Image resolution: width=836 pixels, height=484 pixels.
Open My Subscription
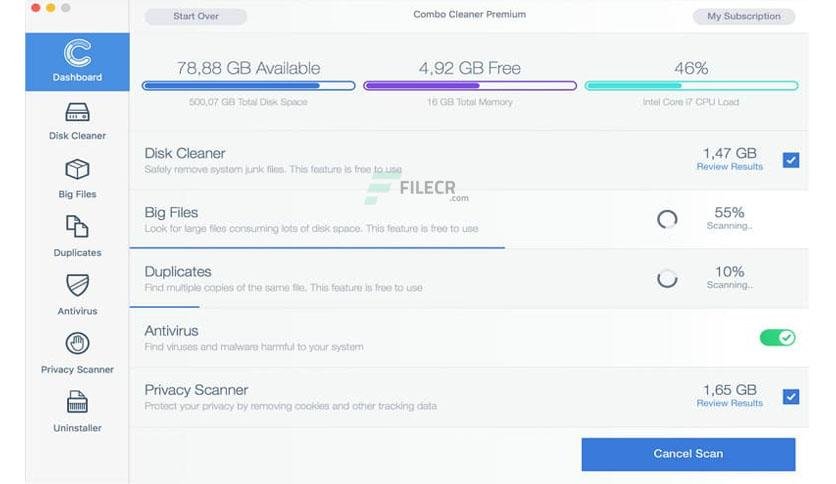[x=744, y=16]
